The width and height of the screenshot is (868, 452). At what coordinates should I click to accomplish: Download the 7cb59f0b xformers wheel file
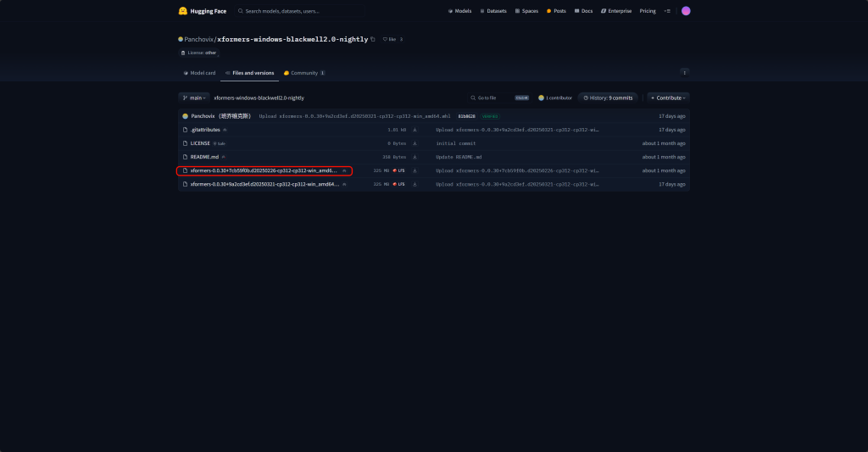[x=415, y=170]
